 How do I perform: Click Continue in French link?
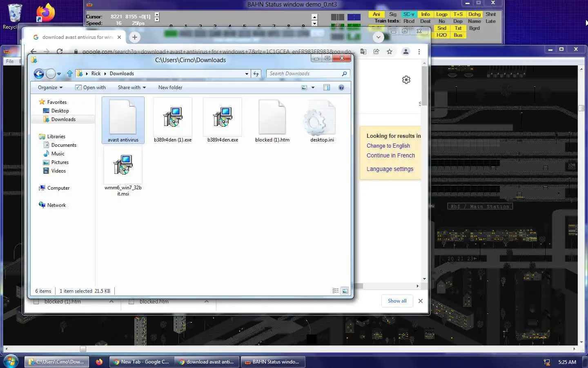click(x=391, y=155)
